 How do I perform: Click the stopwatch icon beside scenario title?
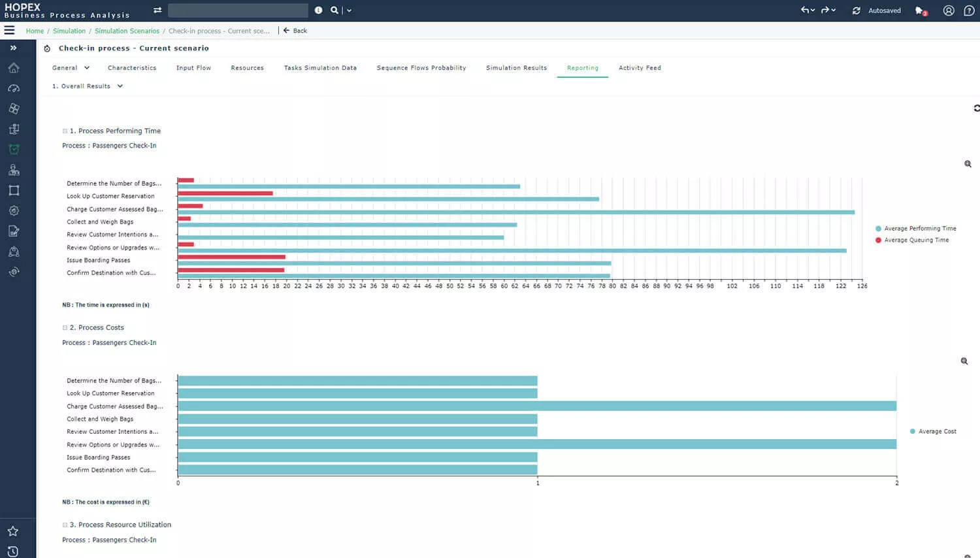(x=47, y=48)
